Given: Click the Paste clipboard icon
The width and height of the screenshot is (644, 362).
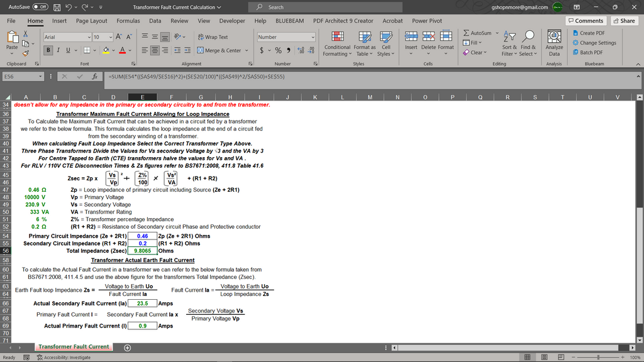Looking at the screenshot, I should pyautogui.click(x=13, y=38).
